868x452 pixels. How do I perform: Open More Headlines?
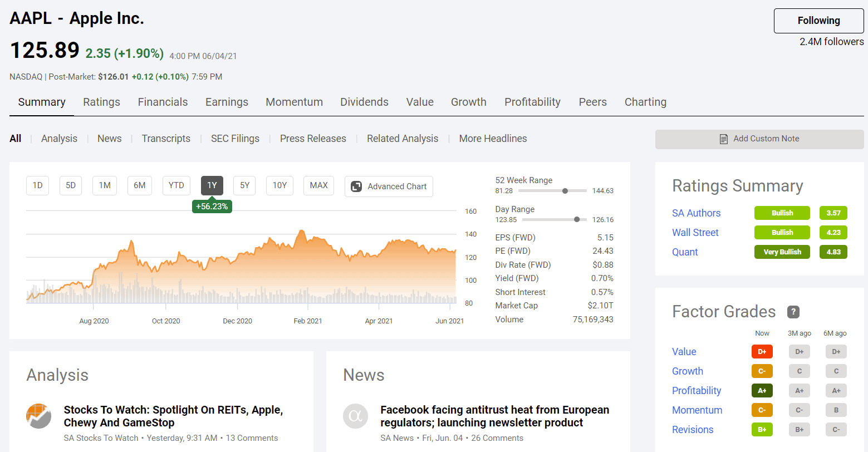pos(493,139)
